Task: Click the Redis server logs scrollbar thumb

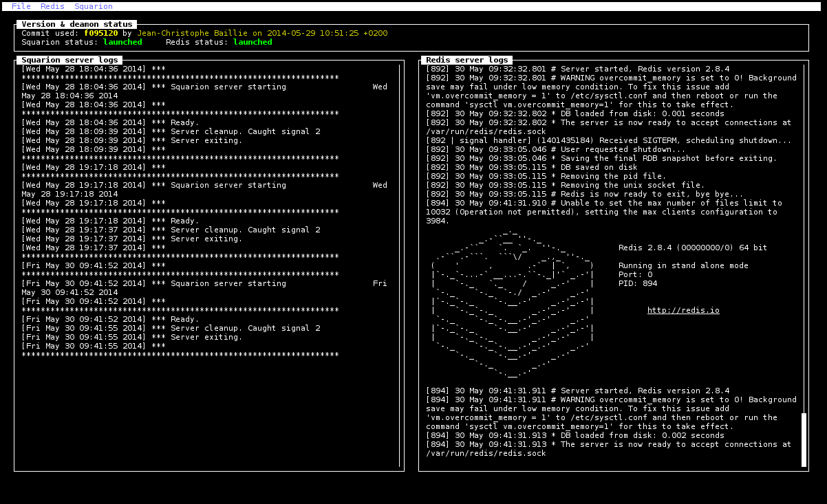Action: pos(804,439)
